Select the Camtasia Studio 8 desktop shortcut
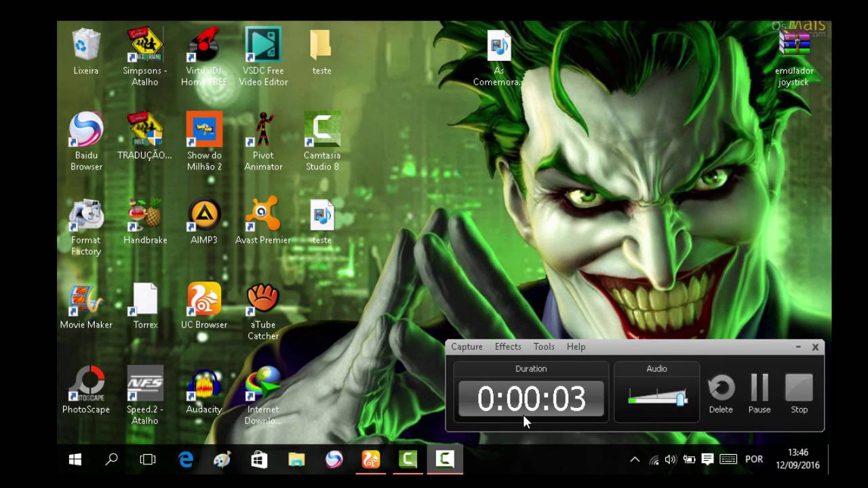868x488 pixels. pos(322,141)
